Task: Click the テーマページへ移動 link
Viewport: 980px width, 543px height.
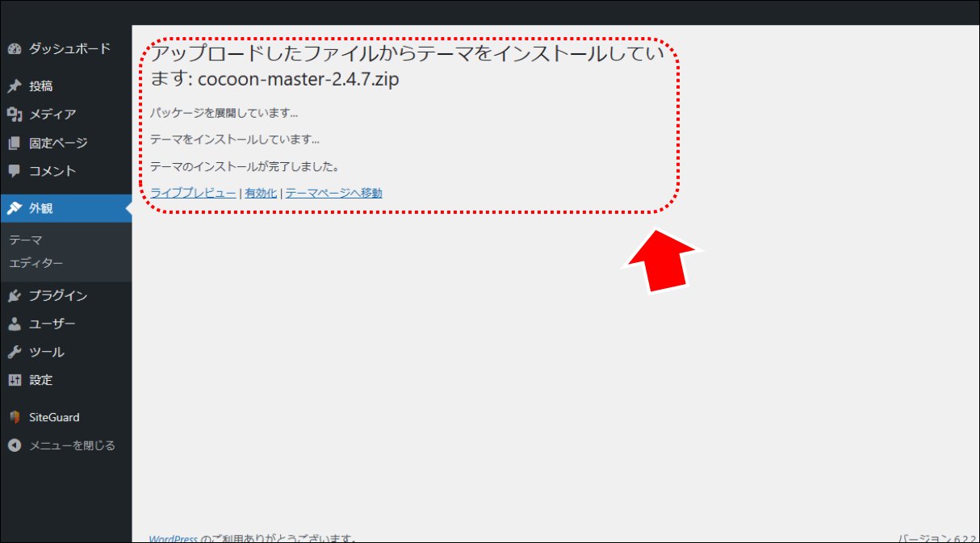Action: click(x=333, y=193)
